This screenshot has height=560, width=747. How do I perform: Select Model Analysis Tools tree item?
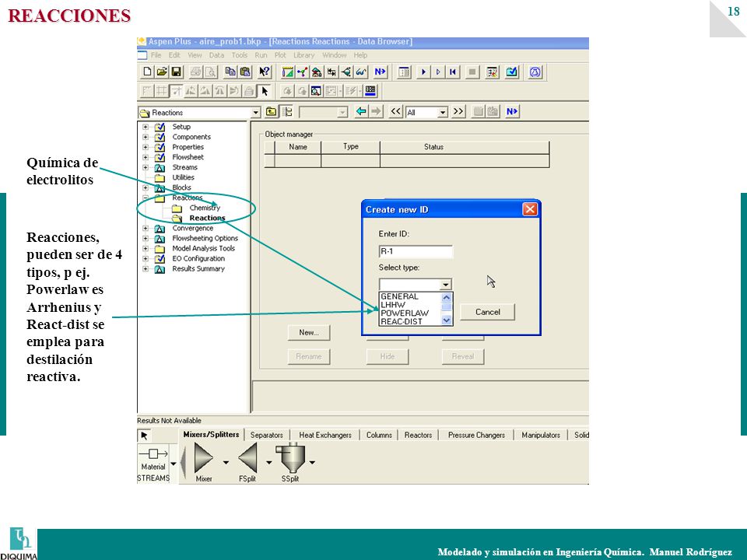coord(203,248)
